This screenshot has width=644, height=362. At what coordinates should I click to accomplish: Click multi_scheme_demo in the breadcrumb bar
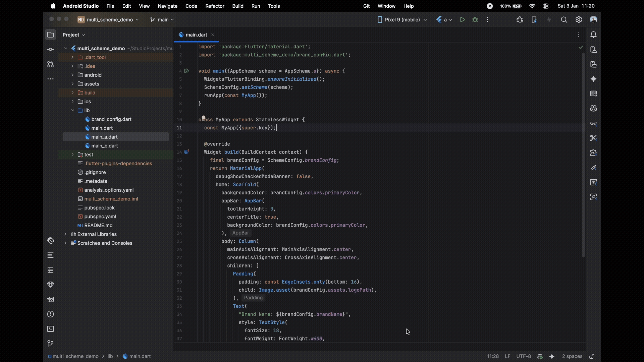tap(73, 356)
